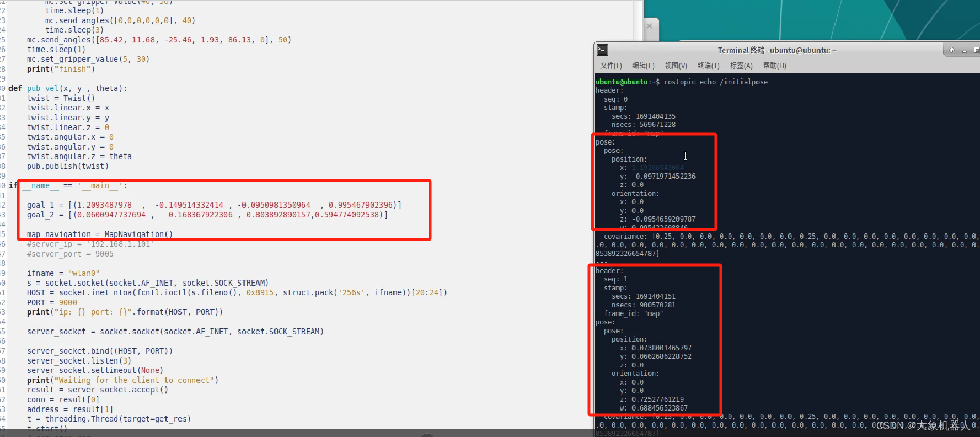Click the 'twist.linear.x = x' code line

[68, 108]
